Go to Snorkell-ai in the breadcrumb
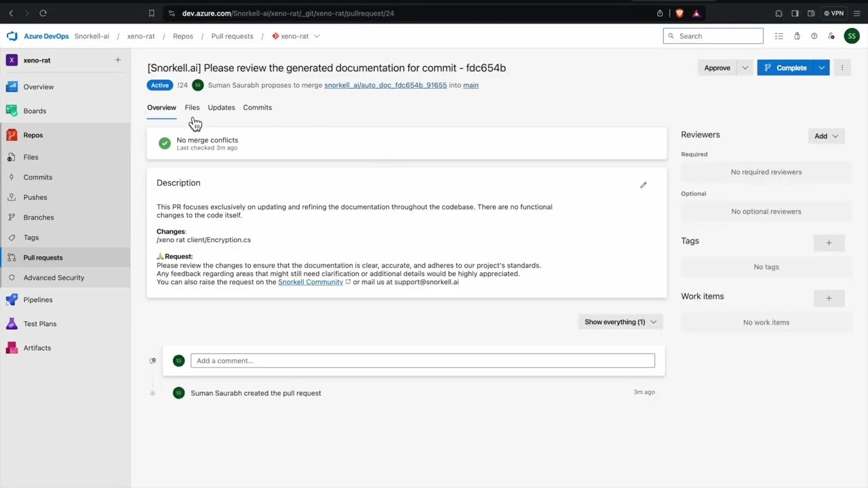Image resolution: width=868 pixels, height=488 pixels. (92, 36)
